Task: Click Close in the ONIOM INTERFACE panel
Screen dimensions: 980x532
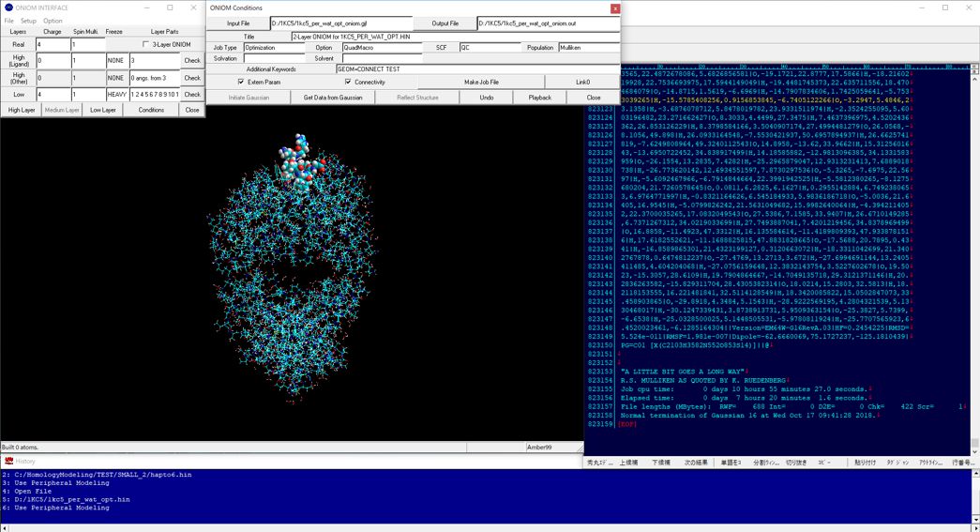Action: [x=192, y=110]
